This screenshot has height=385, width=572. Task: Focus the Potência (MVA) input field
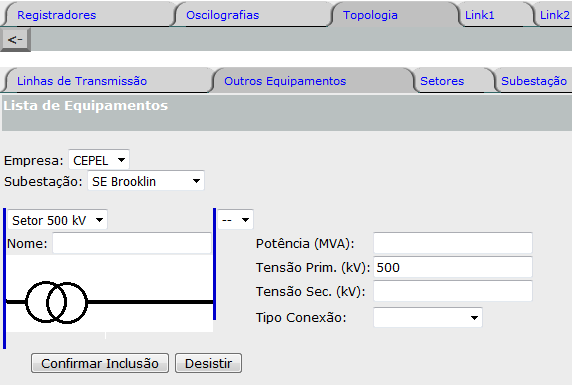[x=453, y=243]
